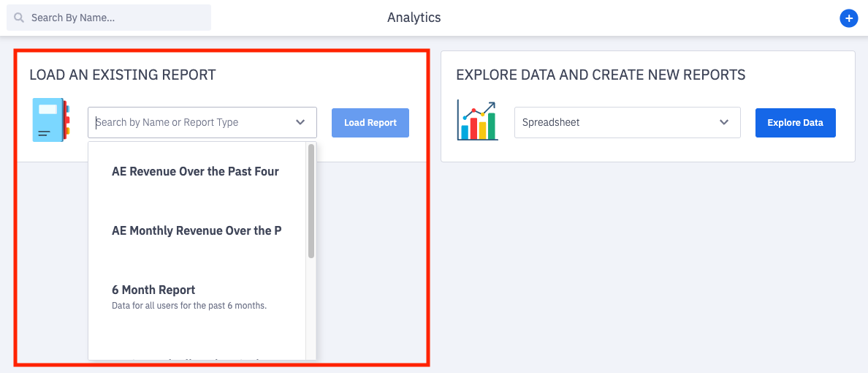Viewport: 868px width, 373px height.
Task: Choose the AE Monthly Revenue report
Action: click(196, 230)
